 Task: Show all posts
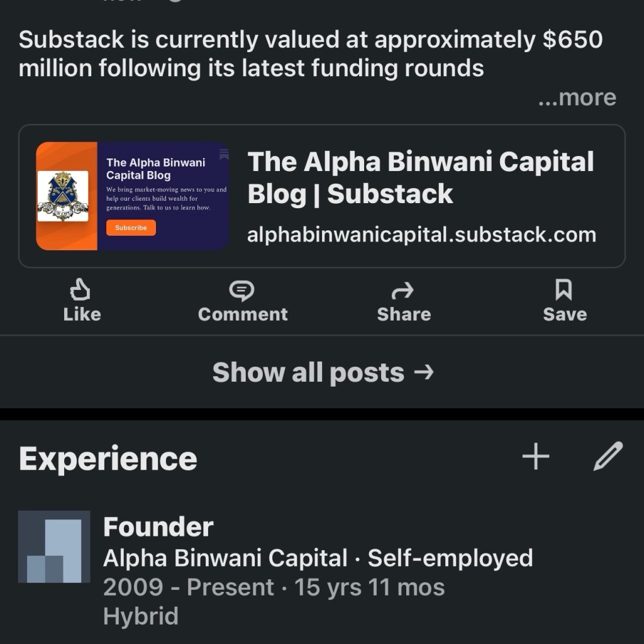[322, 372]
